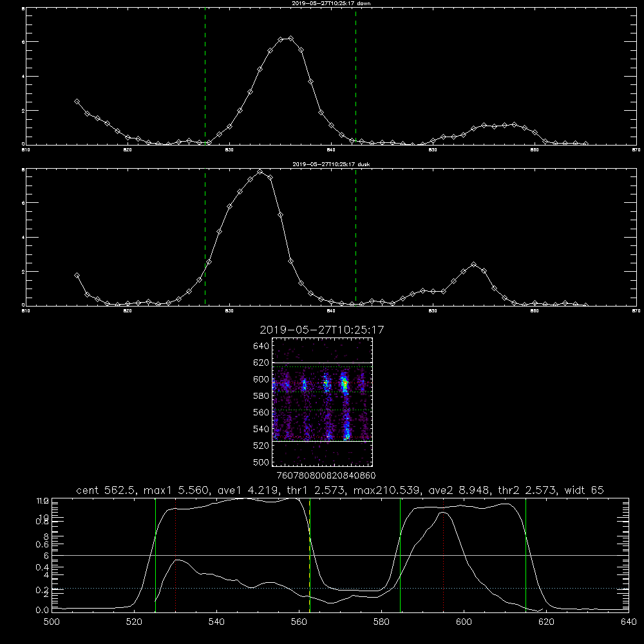This screenshot has height=644, width=644.
Task: Click the "2019-05-27T10:25:17 dawn" plot title
Action: pos(331,3)
